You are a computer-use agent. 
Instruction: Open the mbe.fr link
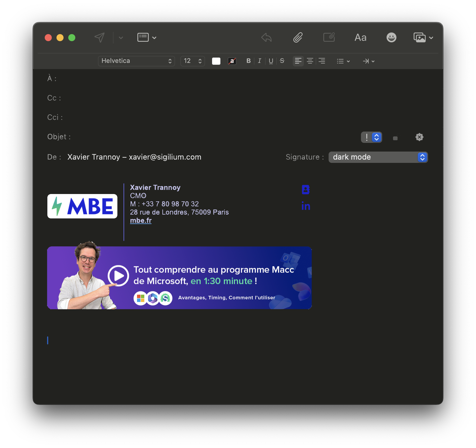141,221
